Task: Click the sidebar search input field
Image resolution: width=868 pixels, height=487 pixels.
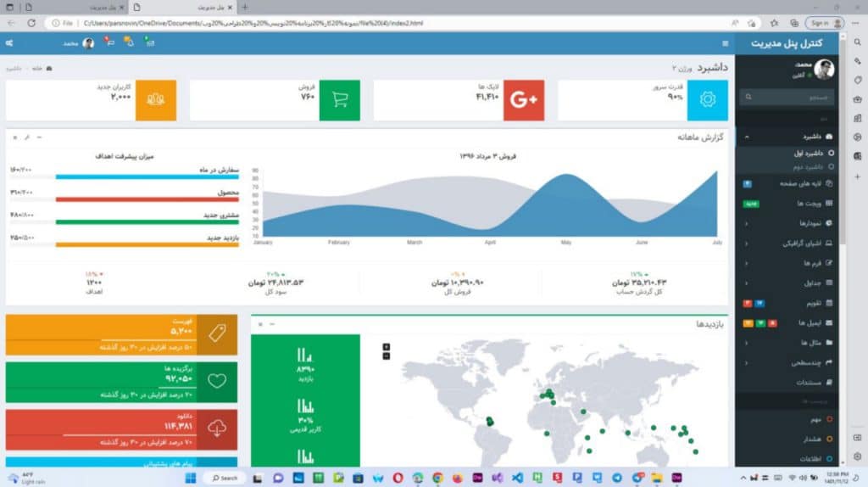Action: 787,97
